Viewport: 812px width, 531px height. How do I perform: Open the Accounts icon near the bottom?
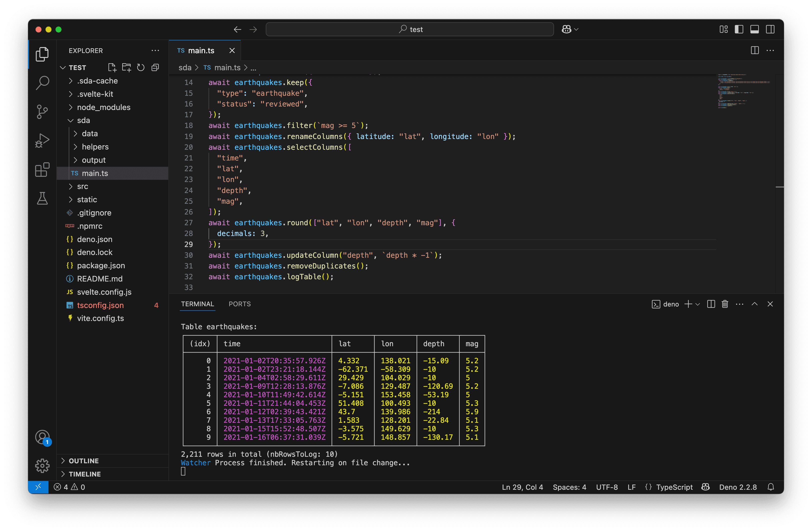coord(42,438)
